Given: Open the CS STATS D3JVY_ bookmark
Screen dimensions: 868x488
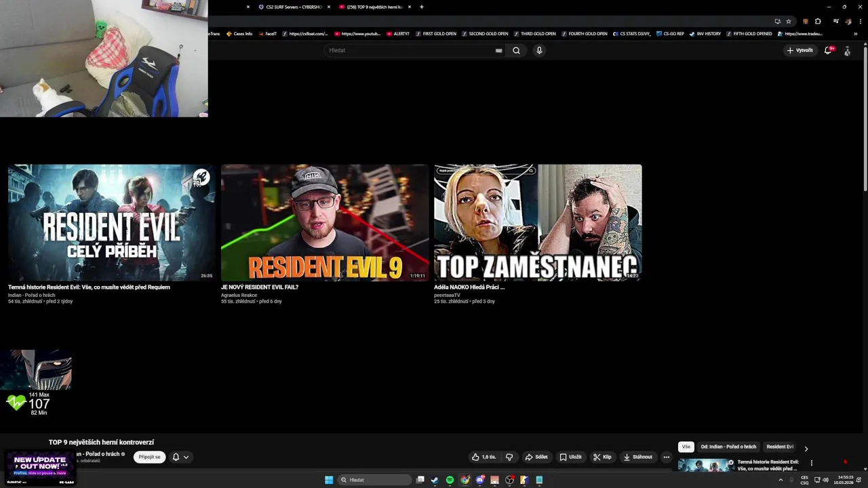Looking at the screenshot, I should coord(632,34).
